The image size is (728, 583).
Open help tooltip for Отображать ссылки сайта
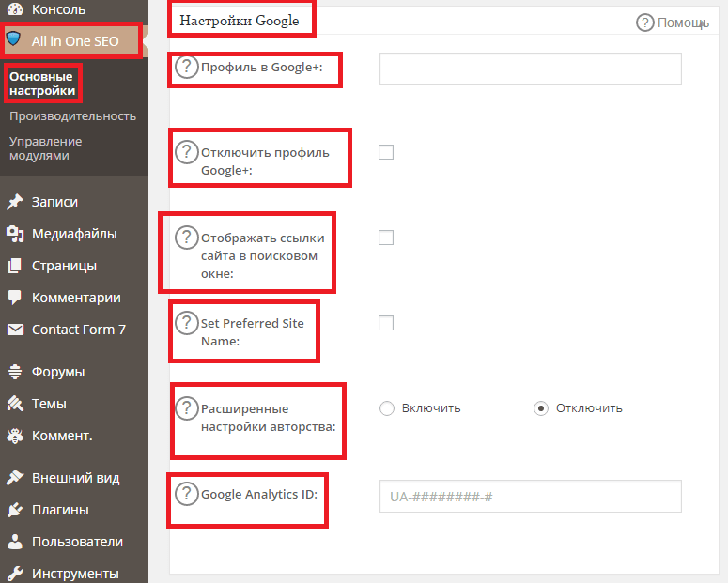187,238
